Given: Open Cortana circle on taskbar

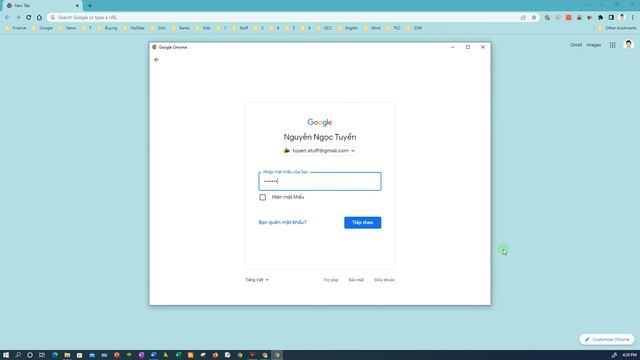Looking at the screenshot, I should point(30,355).
